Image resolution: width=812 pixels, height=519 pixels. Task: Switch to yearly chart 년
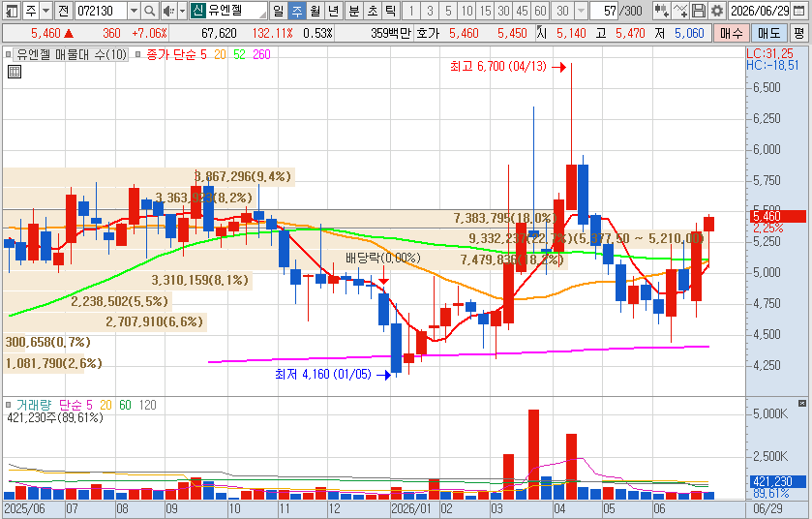[333, 11]
